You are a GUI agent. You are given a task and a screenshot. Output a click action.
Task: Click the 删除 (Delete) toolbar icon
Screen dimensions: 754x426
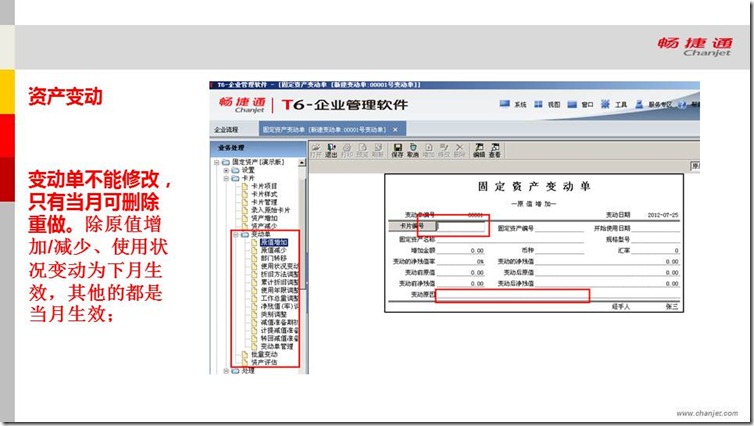pyautogui.click(x=459, y=150)
